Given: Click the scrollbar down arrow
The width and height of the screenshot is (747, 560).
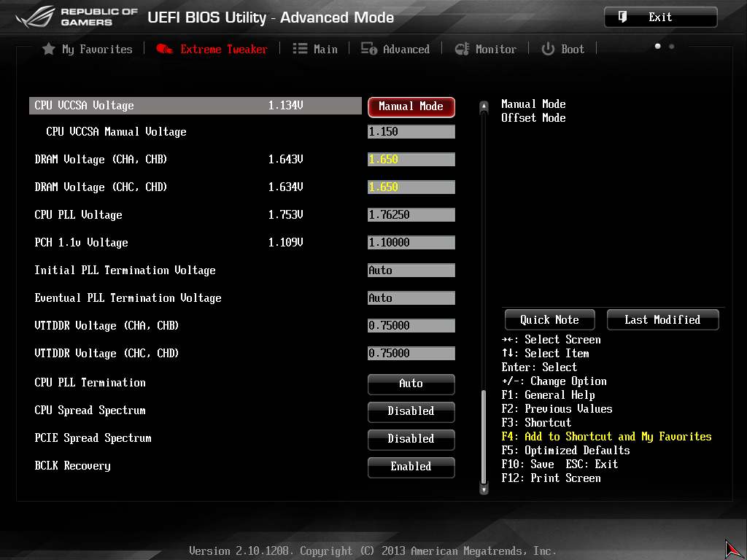Looking at the screenshot, I should (x=484, y=489).
